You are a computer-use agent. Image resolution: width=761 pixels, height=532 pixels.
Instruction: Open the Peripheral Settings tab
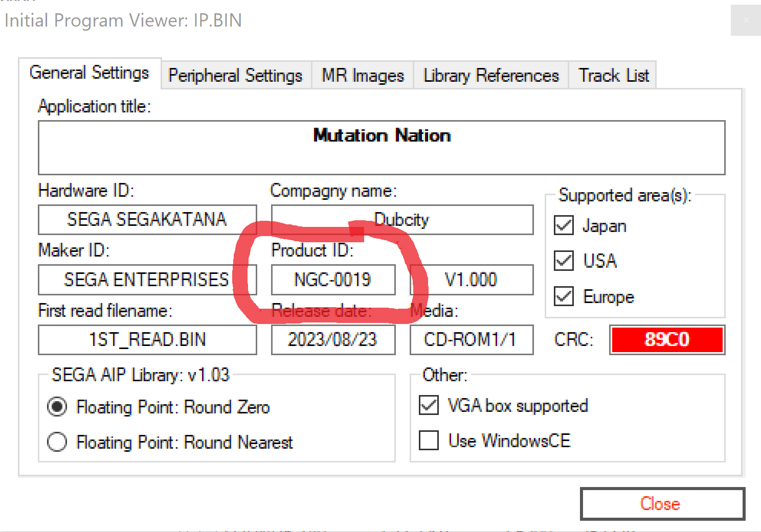236,76
